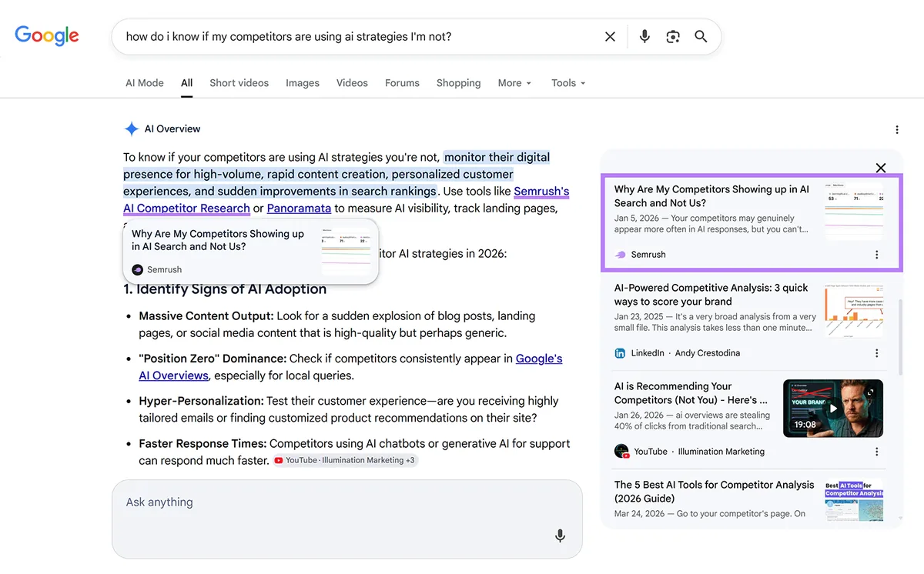Start voice search with the microphone icon

[x=644, y=36]
